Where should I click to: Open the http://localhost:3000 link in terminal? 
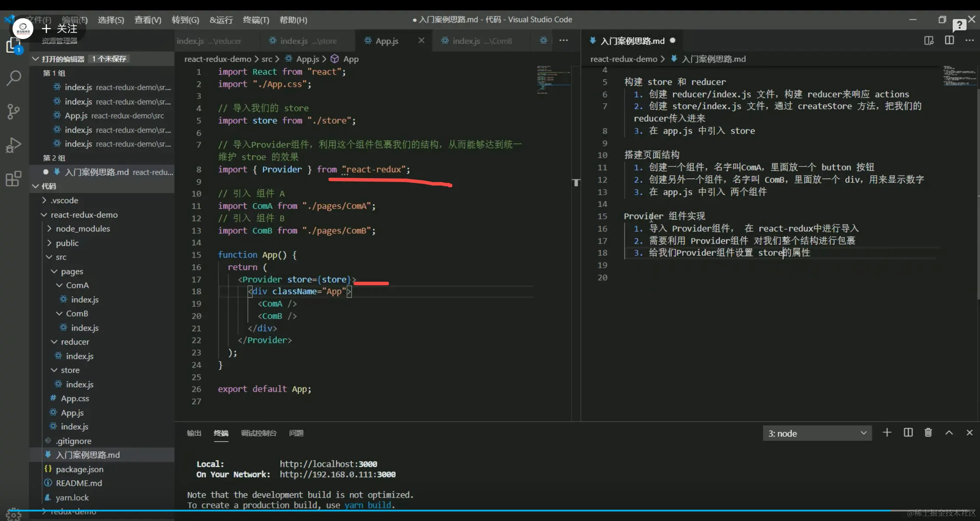pos(328,464)
